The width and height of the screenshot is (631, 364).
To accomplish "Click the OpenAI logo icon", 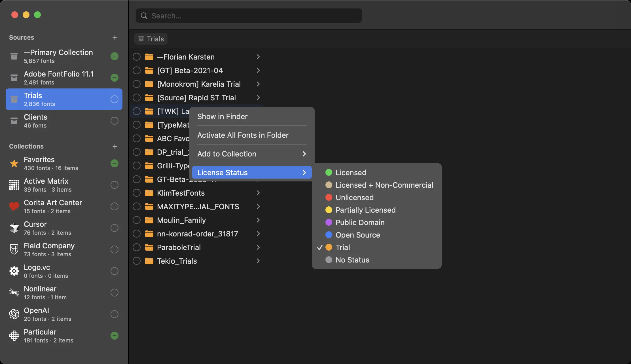I will coord(14,314).
